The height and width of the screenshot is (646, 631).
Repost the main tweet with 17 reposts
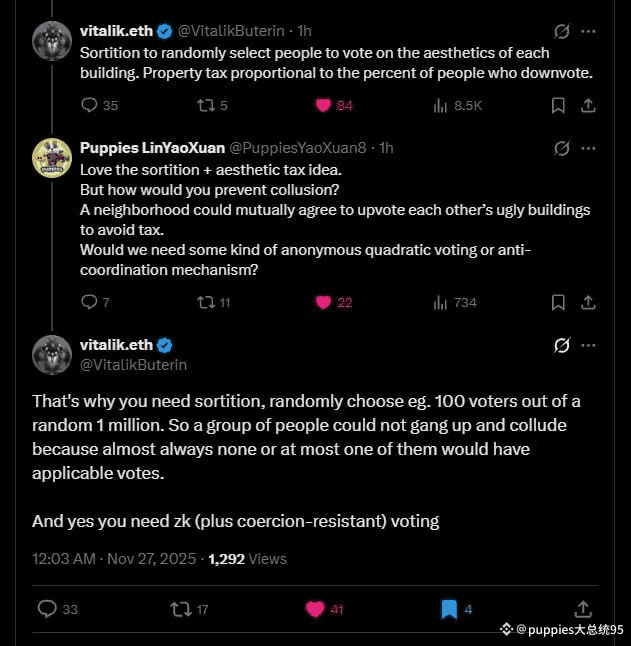click(x=181, y=608)
